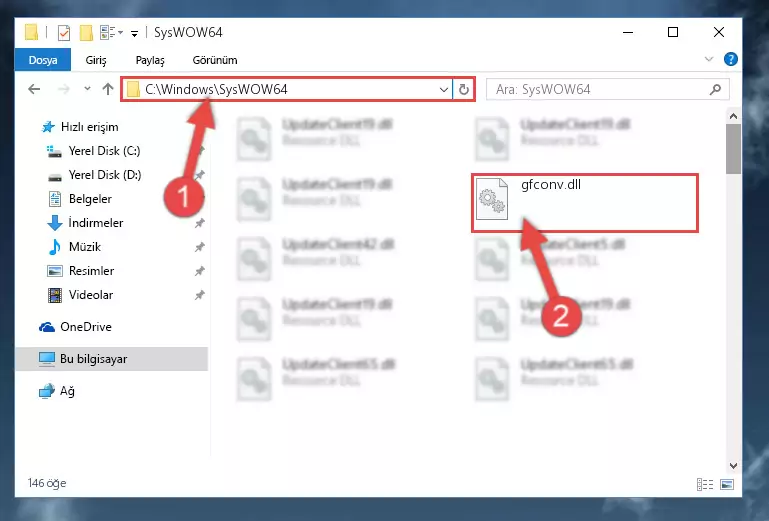769x521 pixels.
Task: Click the Ara: SysWOW64 search box
Action: click(x=607, y=89)
